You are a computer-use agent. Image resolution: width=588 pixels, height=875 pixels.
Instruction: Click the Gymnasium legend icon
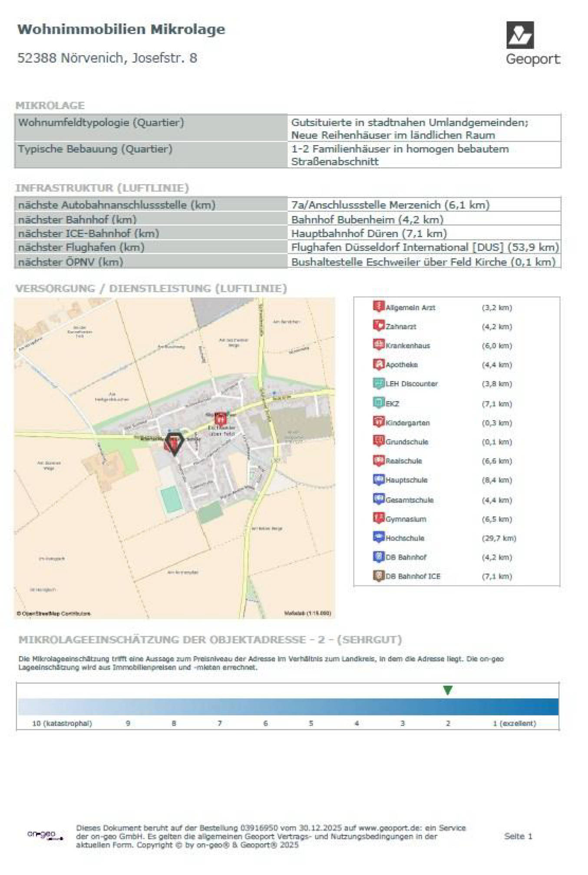point(379,518)
